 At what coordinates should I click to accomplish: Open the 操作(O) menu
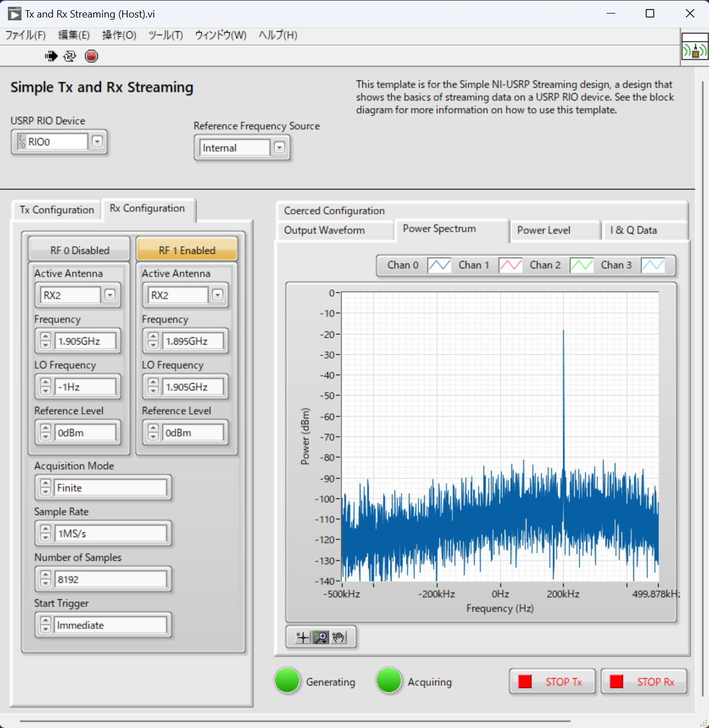point(119,35)
